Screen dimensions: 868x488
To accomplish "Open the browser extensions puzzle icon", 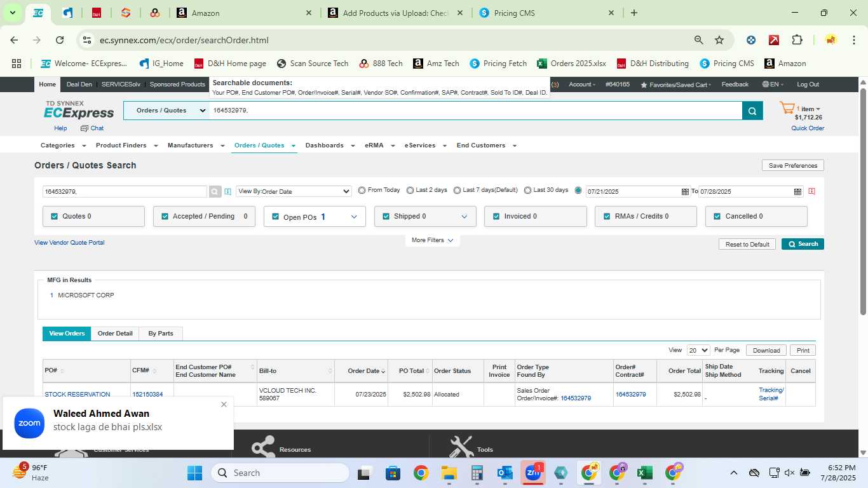I will (797, 40).
